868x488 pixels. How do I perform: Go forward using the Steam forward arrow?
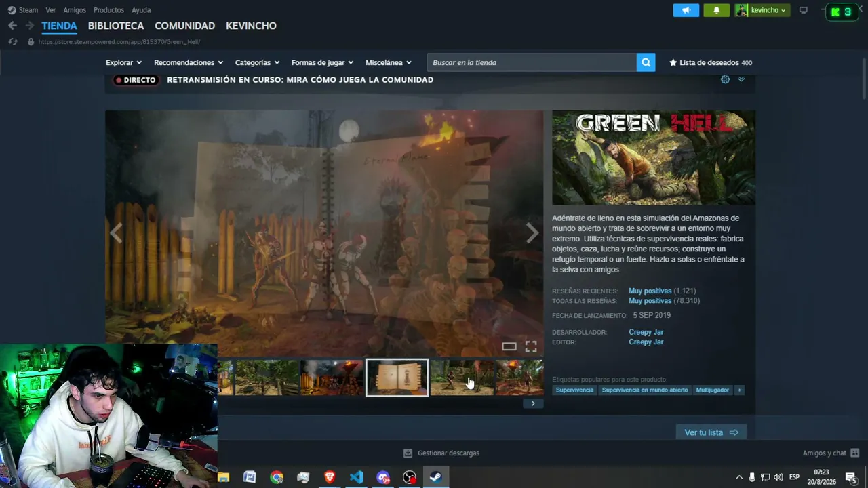pyautogui.click(x=29, y=26)
